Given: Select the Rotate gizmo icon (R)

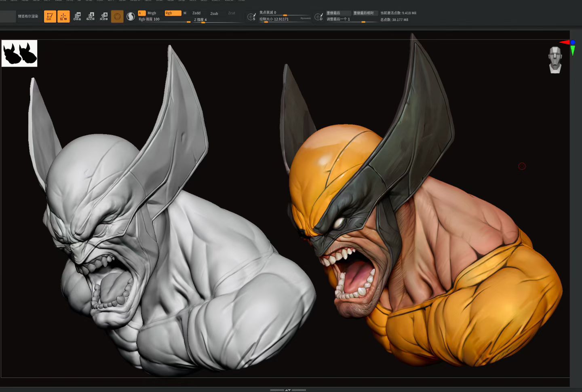Looking at the screenshot, I should (104, 17).
